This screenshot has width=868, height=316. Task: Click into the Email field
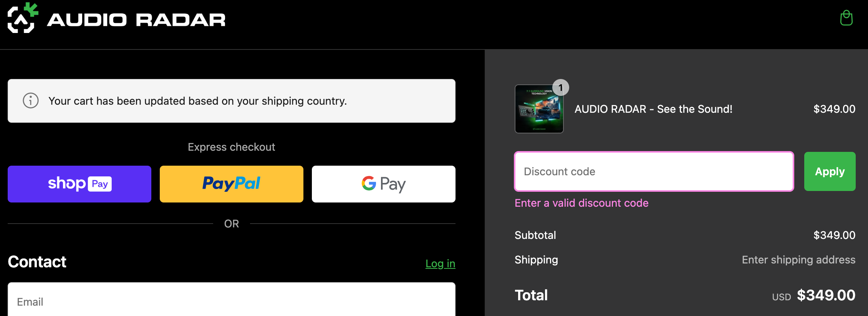(x=232, y=301)
